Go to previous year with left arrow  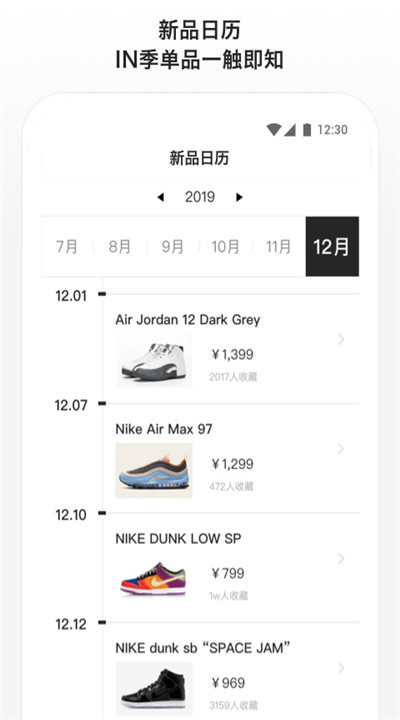[x=160, y=197]
